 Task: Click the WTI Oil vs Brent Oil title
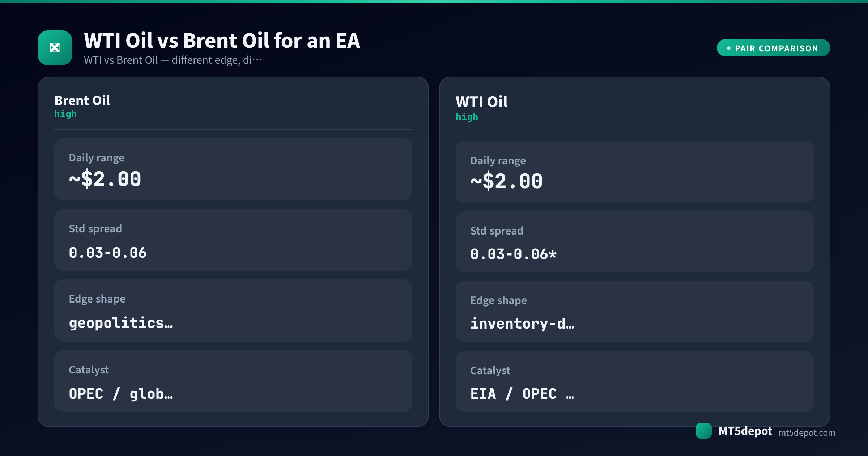pyautogui.click(x=222, y=41)
